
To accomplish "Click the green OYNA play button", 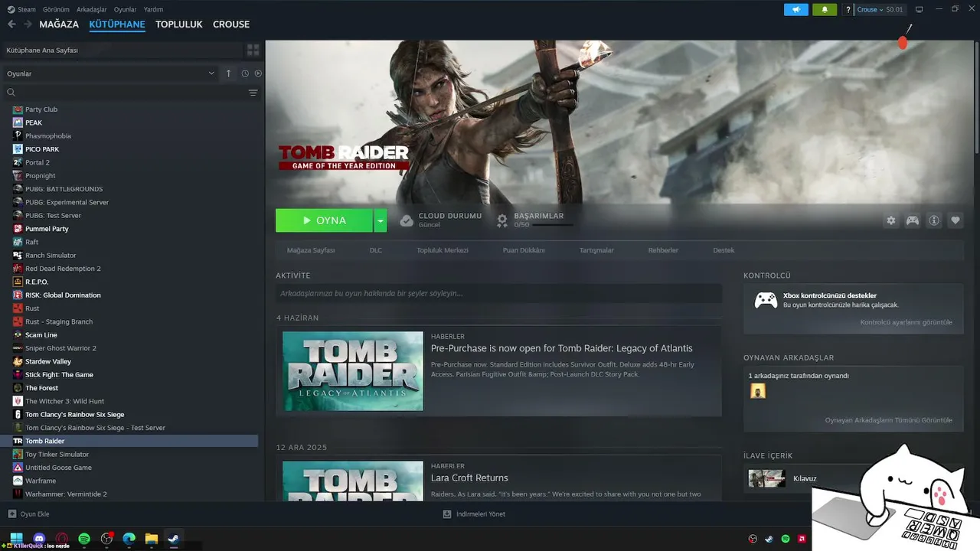I will click(x=324, y=220).
